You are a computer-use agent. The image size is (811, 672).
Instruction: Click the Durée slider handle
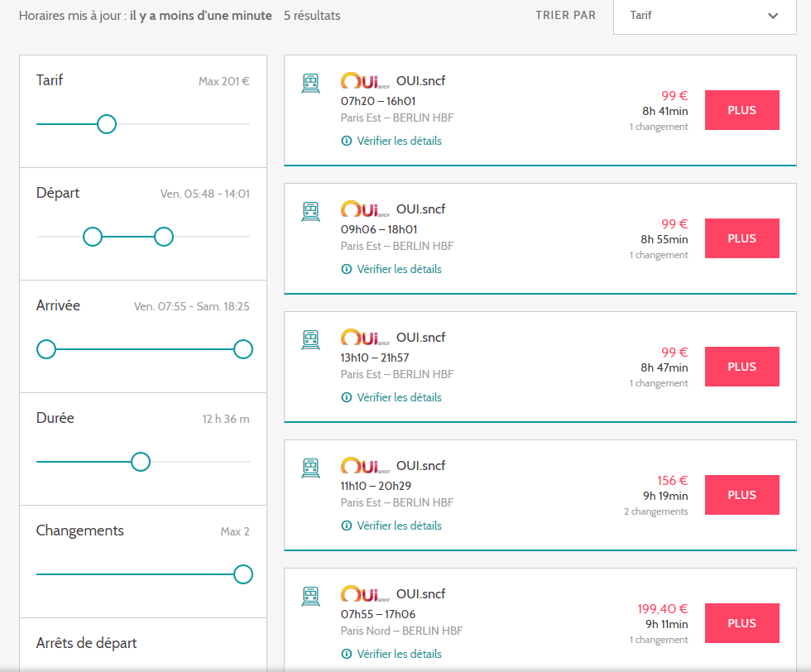(141, 462)
